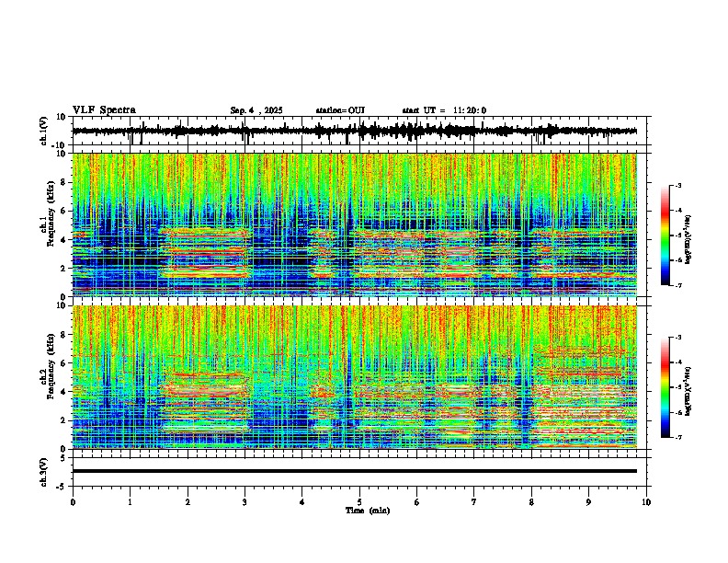
Task: Click the ch.2 frequency spectrogram panel
Action: click(355, 377)
